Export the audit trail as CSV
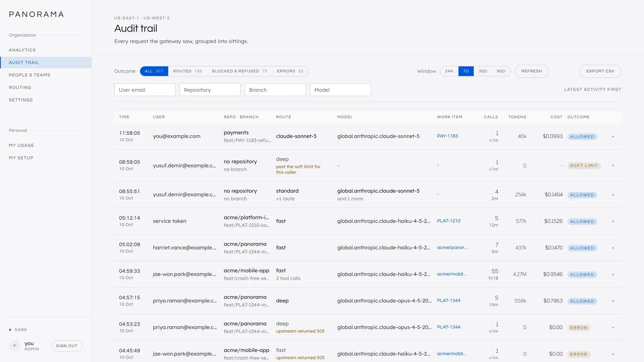Image resolution: width=644 pixels, height=362 pixels. point(600,71)
